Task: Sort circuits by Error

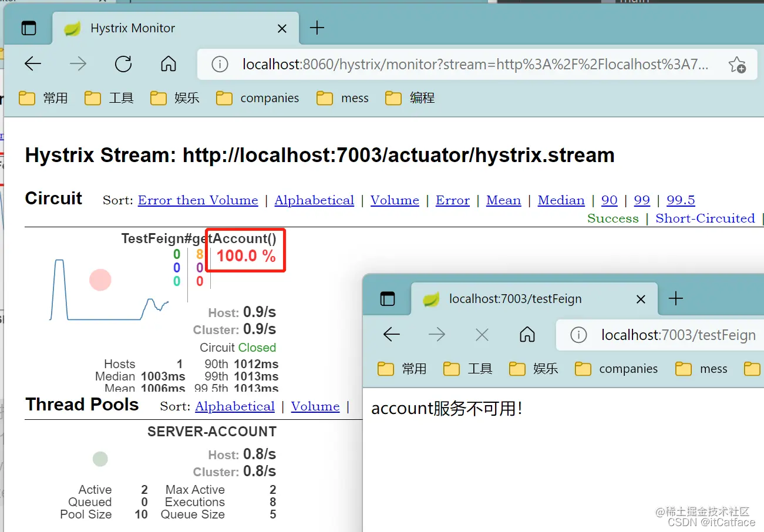Action: pos(453,200)
